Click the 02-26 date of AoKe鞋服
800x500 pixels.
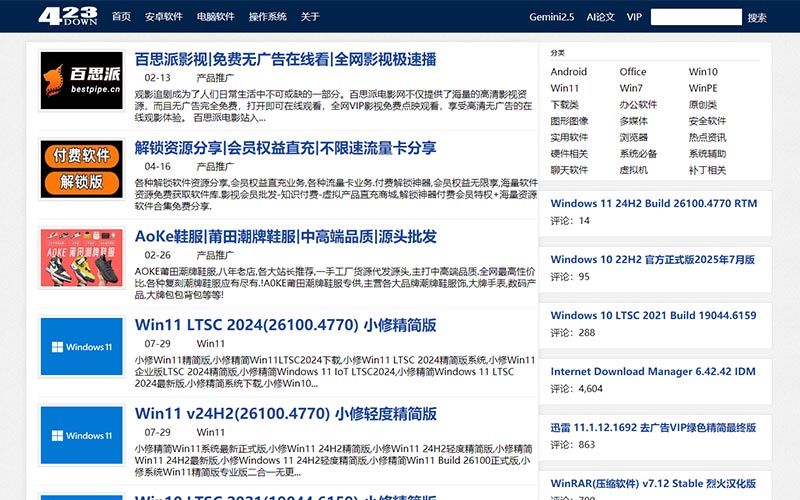157,255
